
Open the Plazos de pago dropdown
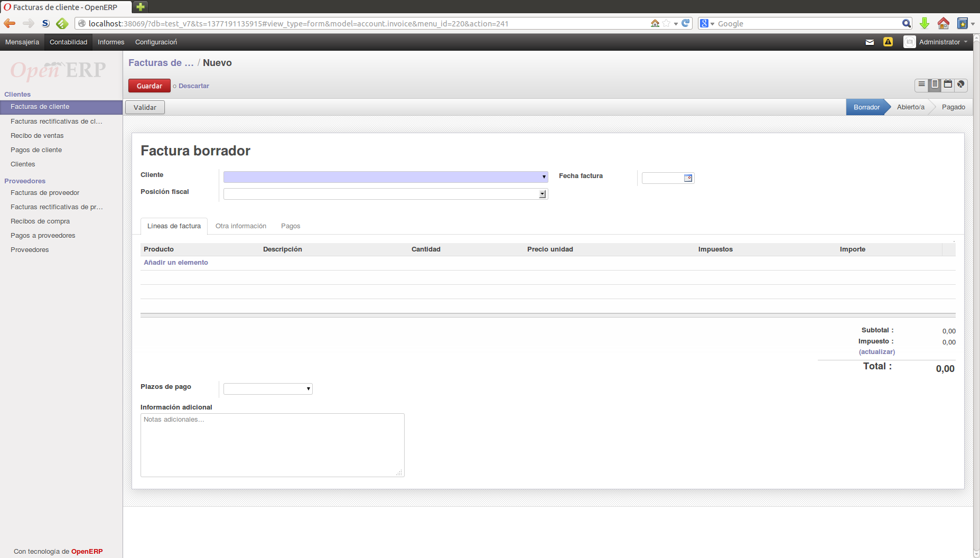coord(308,389)
